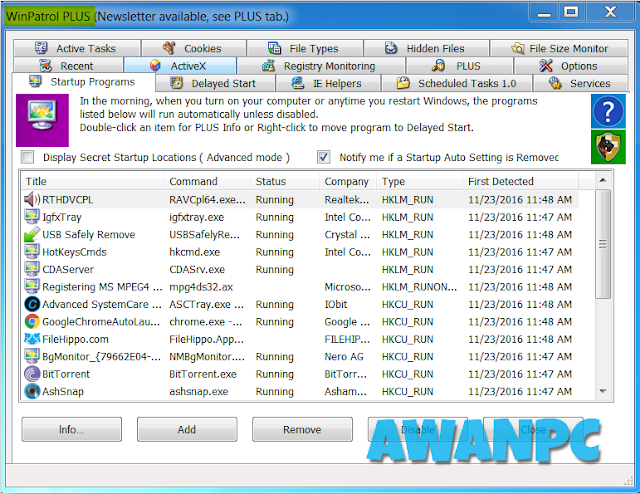The image size is (640, 494).
Task: Select the hkcmd.exe command cell
Action: 195,252
